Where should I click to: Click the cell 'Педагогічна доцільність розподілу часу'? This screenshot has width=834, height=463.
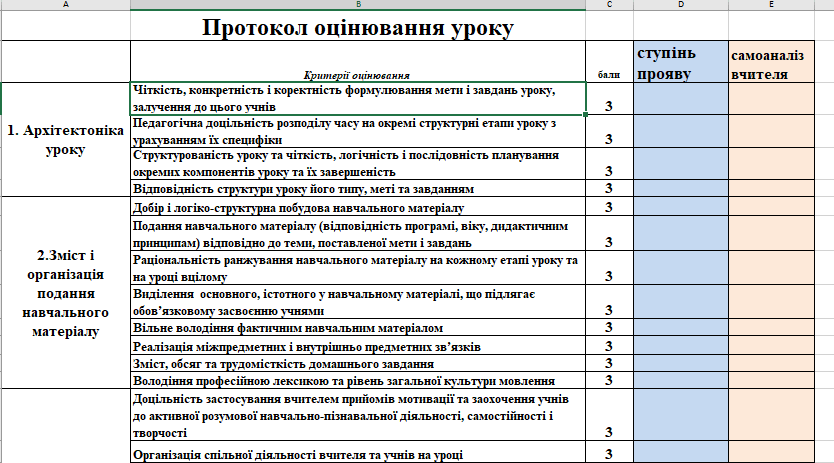[x=358, y=131]
